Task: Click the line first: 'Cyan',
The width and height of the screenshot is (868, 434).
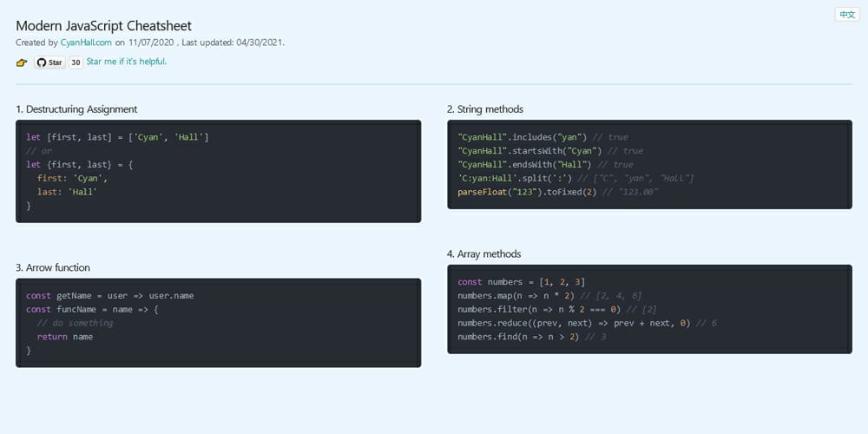Action: [x=73, y=178]
